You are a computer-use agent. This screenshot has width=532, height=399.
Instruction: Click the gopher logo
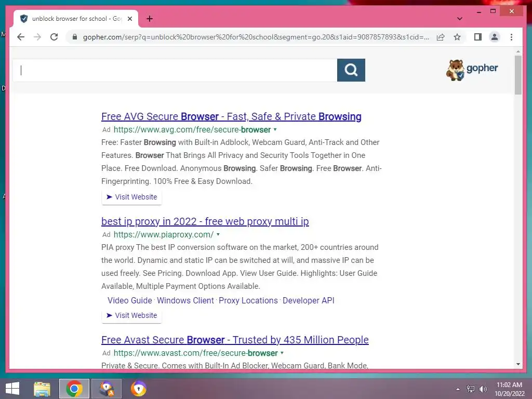pos(472,70)
